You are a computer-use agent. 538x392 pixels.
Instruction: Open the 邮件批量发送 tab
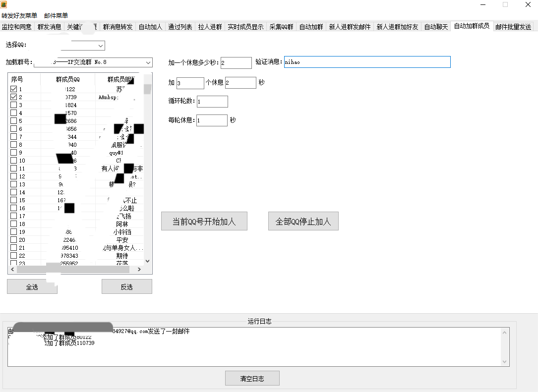click(513, 27)
